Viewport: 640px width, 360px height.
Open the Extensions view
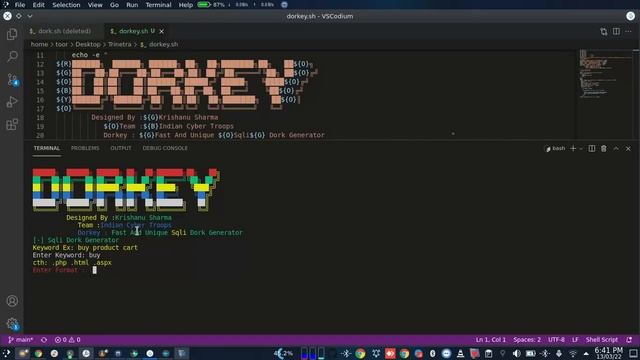click(x=12, y=124)
